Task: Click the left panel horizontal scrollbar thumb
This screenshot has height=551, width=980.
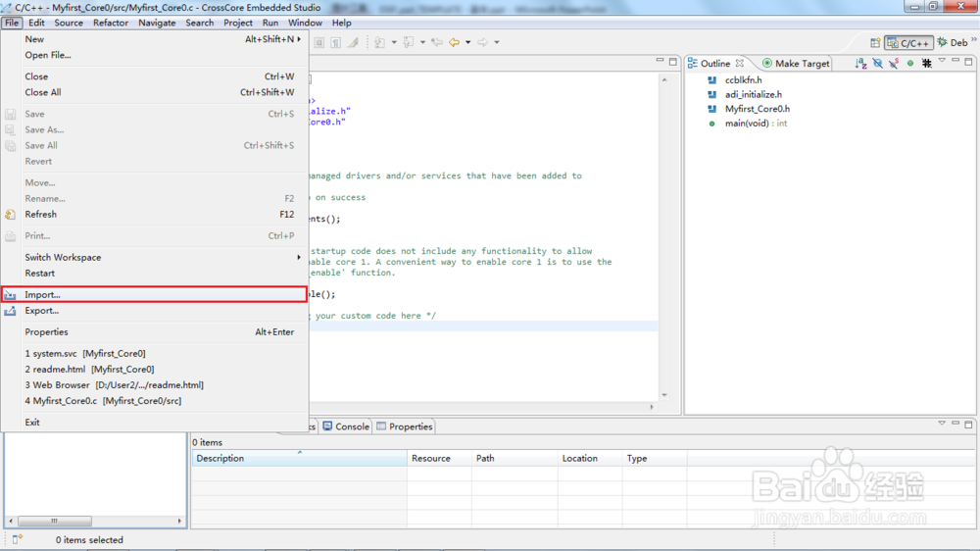Action: [x=54, y=521]
